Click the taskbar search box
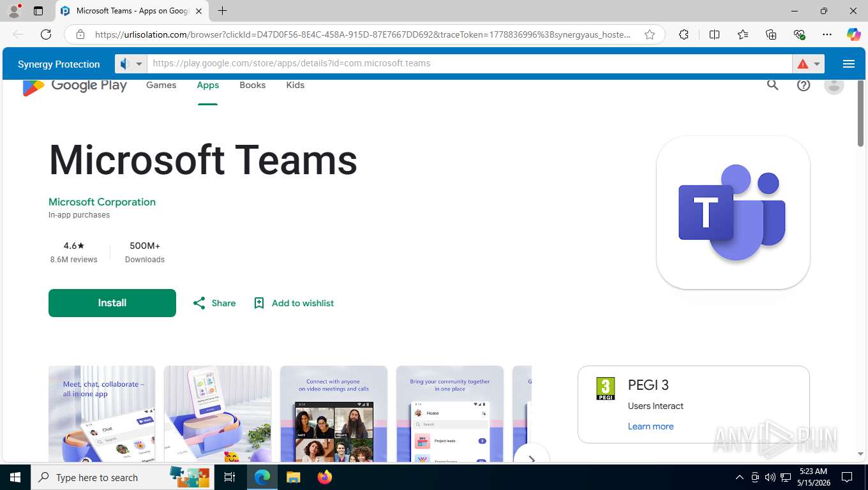868x490 pixels. 123,477
